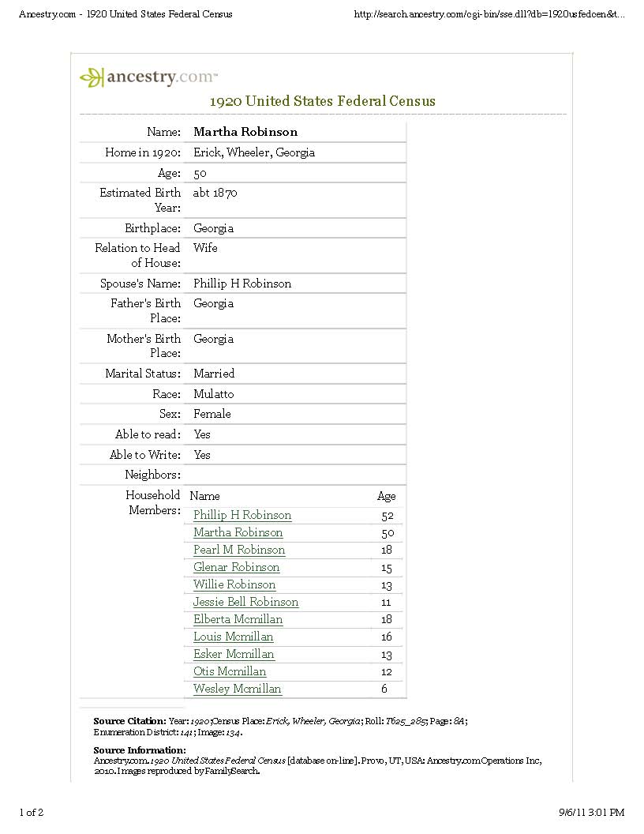This screenshot has width=644, height=834.
Task: Click the ancestry.com wordmark text
Action: (162, 77)
